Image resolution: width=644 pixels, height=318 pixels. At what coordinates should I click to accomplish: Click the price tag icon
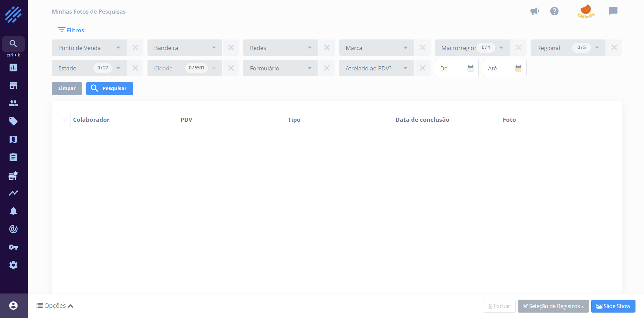tap(13, 121)
